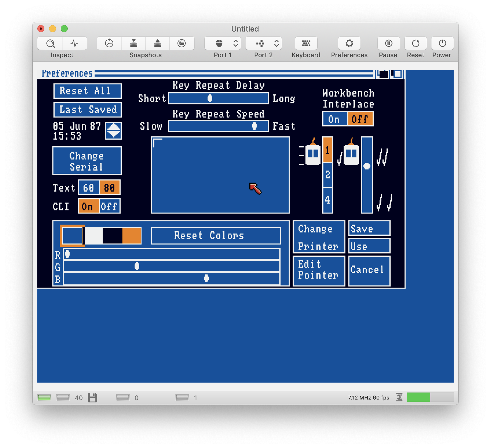The height and width of the screenshot is (448, 491).
Task: Select the black color swatch
Action: tap(112, 236)
